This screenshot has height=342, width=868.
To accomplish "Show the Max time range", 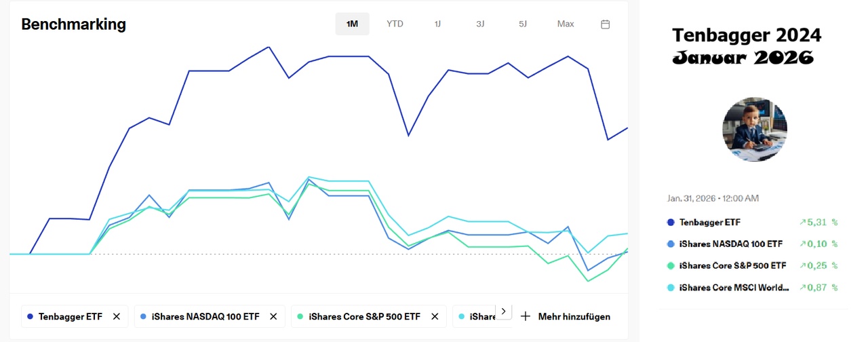I will tap(566, 24).
